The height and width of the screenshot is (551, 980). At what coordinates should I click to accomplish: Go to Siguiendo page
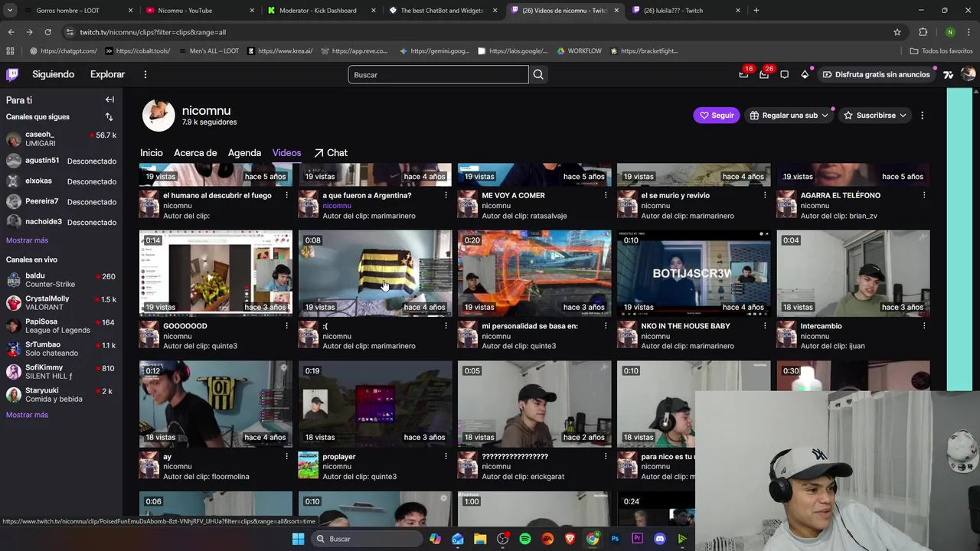click(x=53, y=74)
